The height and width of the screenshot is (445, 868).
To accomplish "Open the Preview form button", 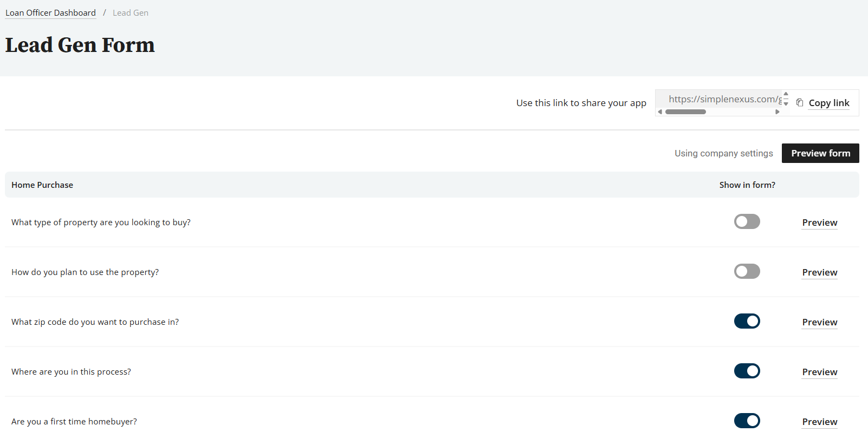I will pos(820,153).
